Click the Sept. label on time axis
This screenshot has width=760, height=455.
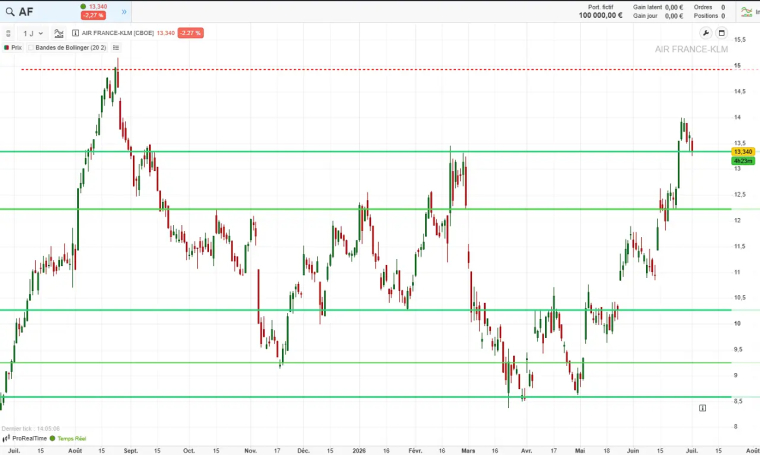131,451
